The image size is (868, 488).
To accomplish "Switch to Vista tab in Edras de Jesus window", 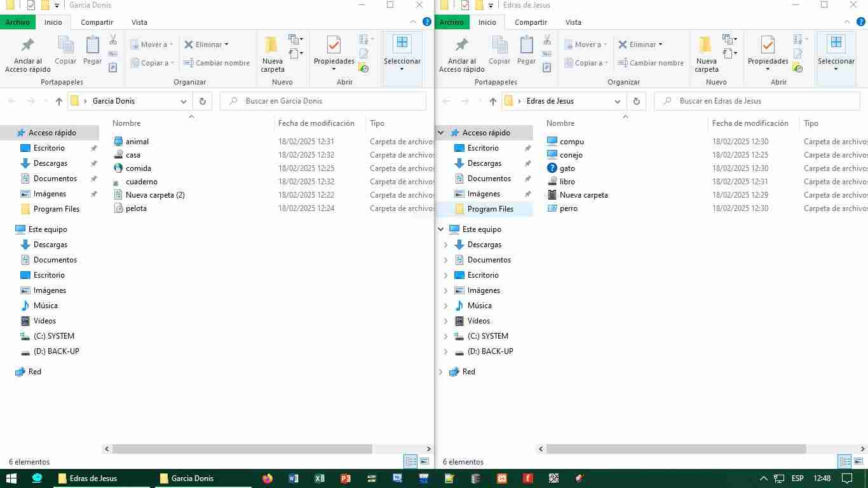I will tap(573, 22).
